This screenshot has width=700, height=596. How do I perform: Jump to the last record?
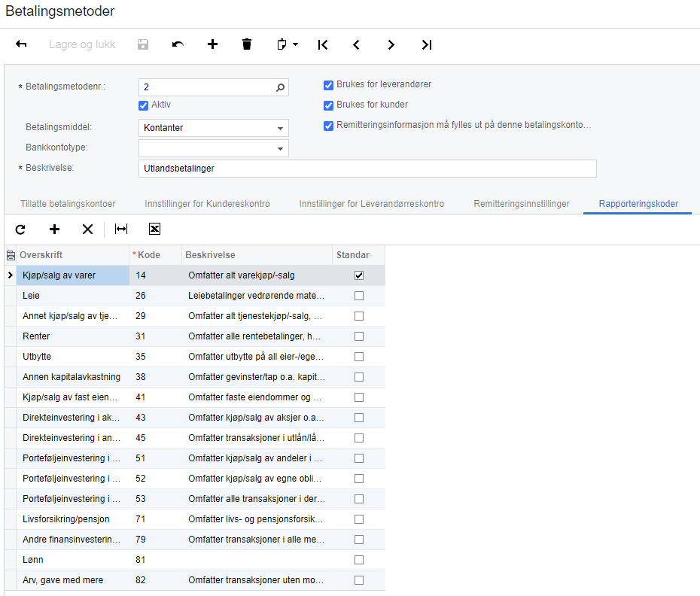[426, 44]
